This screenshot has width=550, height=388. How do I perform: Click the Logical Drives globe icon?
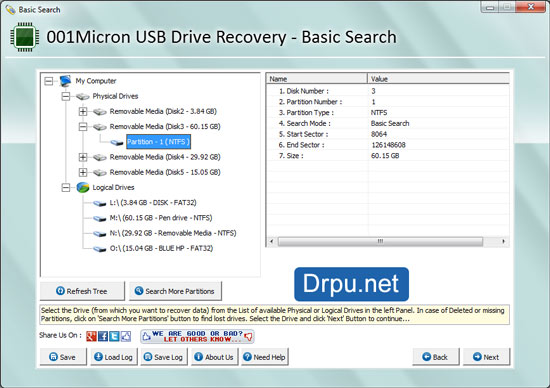click(83, 187)
